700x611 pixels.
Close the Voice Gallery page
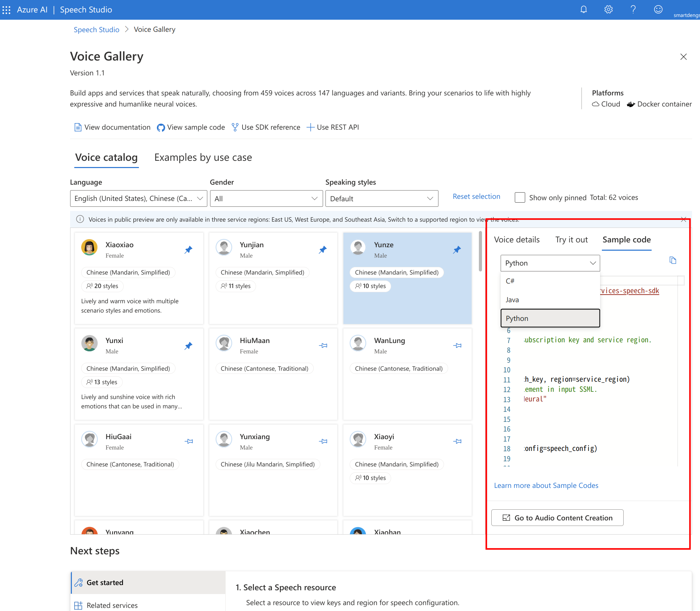click(x=683, y=57)
